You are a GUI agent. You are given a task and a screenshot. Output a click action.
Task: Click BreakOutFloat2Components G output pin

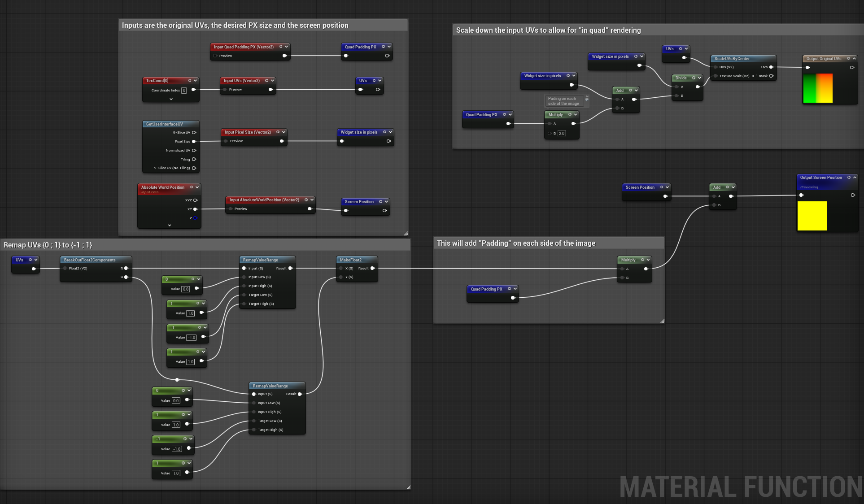(126, 277)
